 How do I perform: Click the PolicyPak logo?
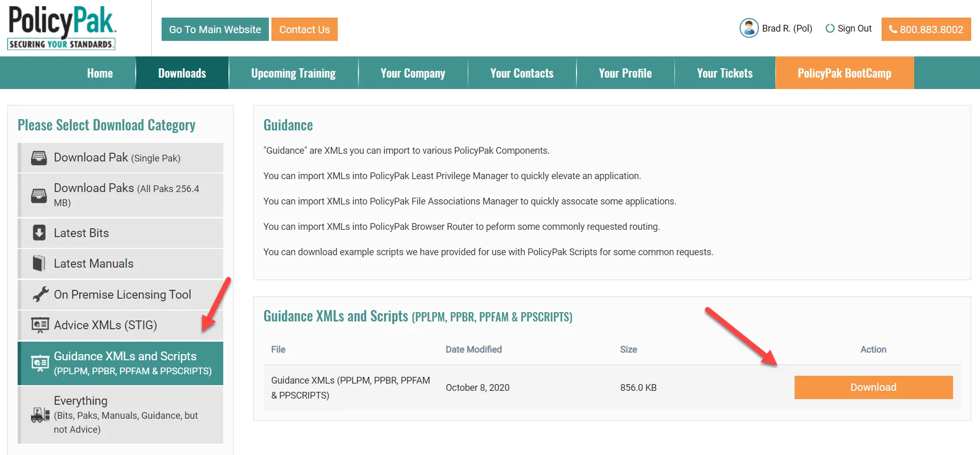click(x=62, y=28)
